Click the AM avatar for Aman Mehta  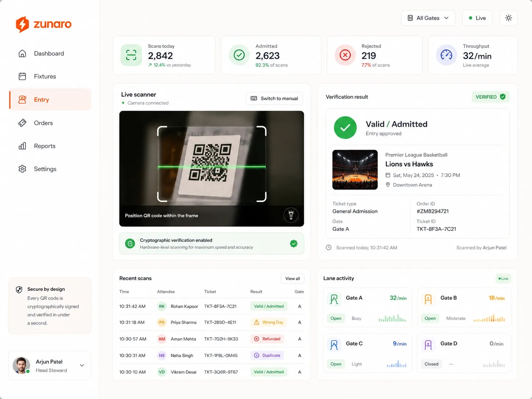pos(162,339)
